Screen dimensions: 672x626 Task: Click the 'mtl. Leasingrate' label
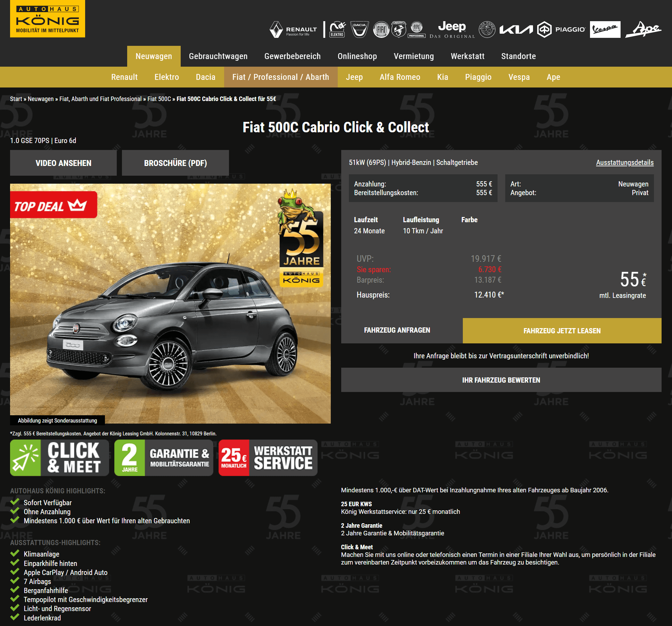tap(623, 295)
